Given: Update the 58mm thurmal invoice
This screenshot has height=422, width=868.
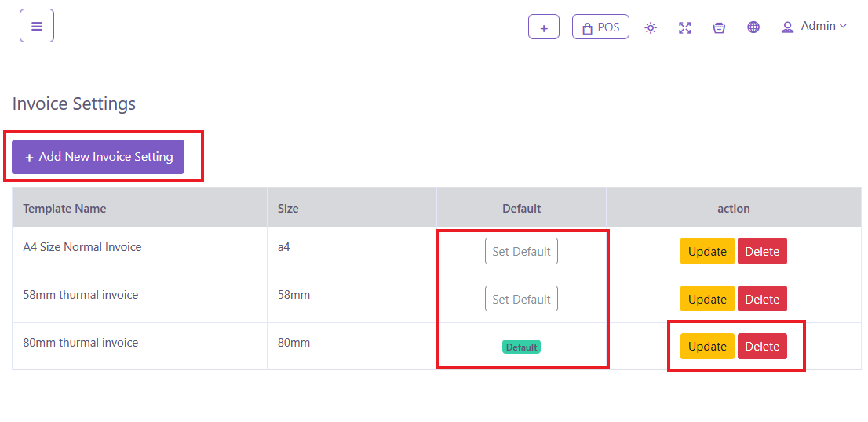Looking at the screenshot, I should 707,299.
